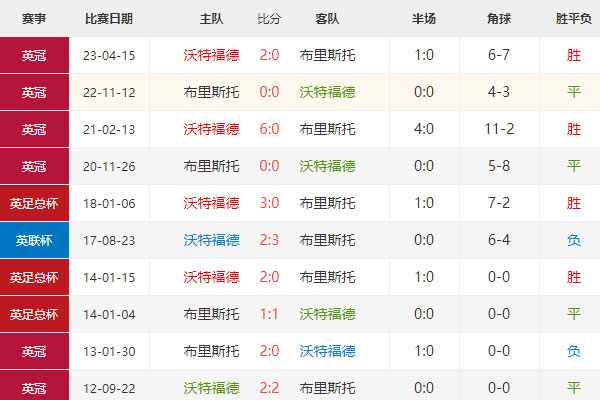Click the 11-2 corner count
Image resolution: width=600 pixels, height=400 pixels.
[x=498, y=129]
